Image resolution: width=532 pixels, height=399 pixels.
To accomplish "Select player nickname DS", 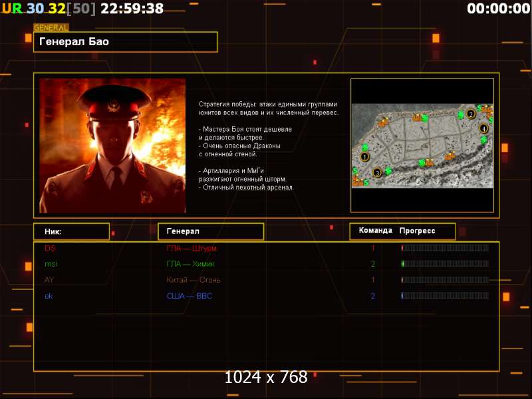I will pos(50,248).
